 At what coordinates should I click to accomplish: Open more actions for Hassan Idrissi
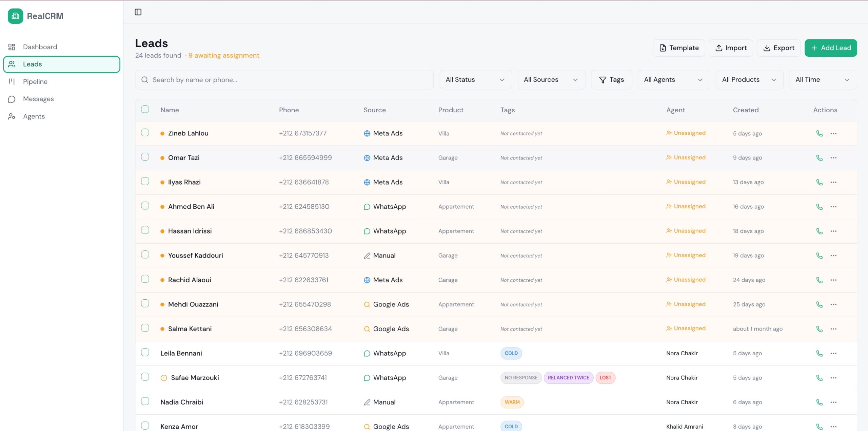[x=833, y=231]
